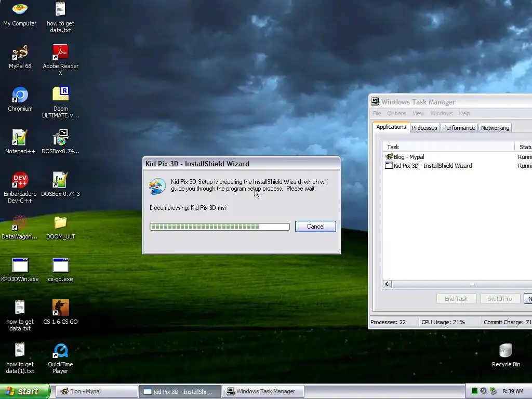Select the Chromium desktop shortcut
The image size is (532, 399).
click(20, 99)
